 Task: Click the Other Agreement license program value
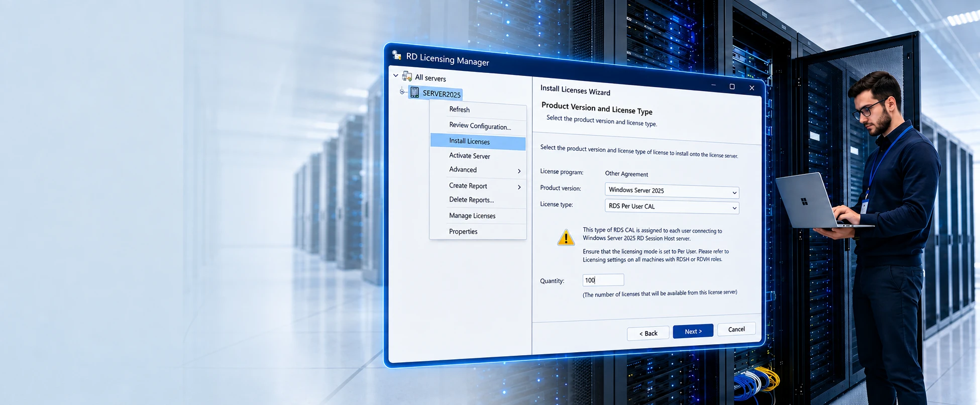(626, 174)
